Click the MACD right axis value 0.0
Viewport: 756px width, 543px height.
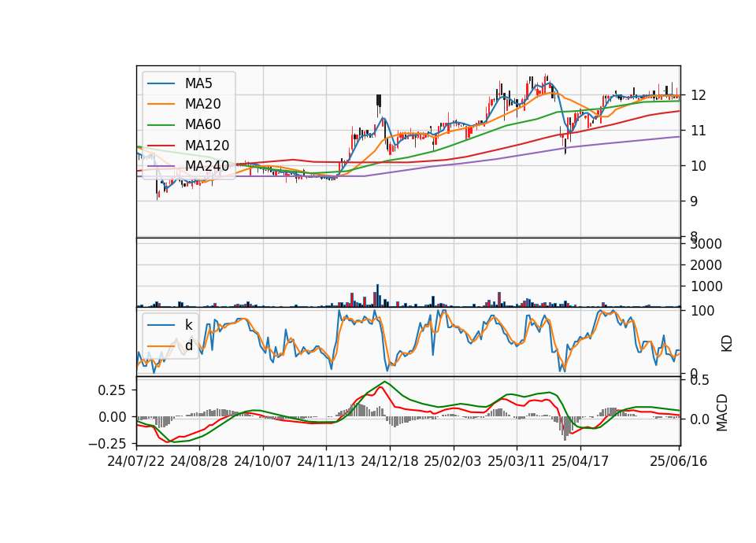click(699, 419)
